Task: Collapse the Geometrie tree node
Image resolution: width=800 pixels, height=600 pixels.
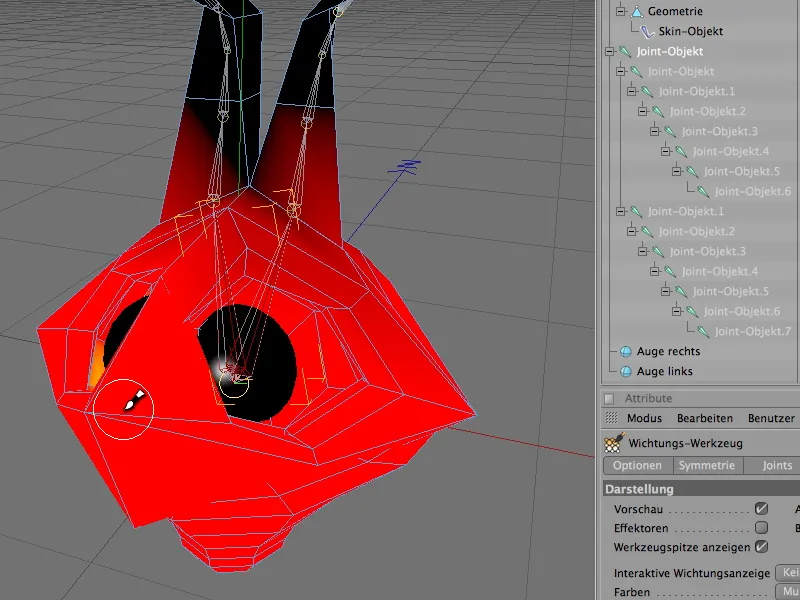Action: 620,11
